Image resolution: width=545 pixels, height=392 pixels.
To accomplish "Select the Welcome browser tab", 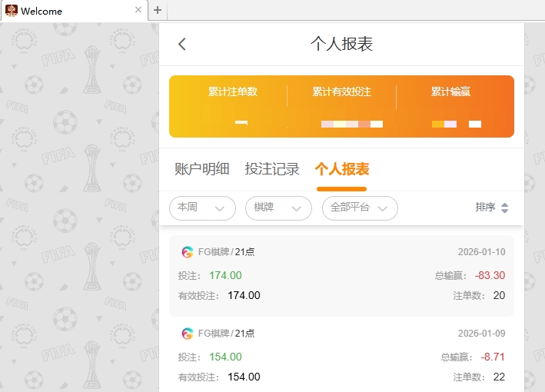I will click(74, 11).
